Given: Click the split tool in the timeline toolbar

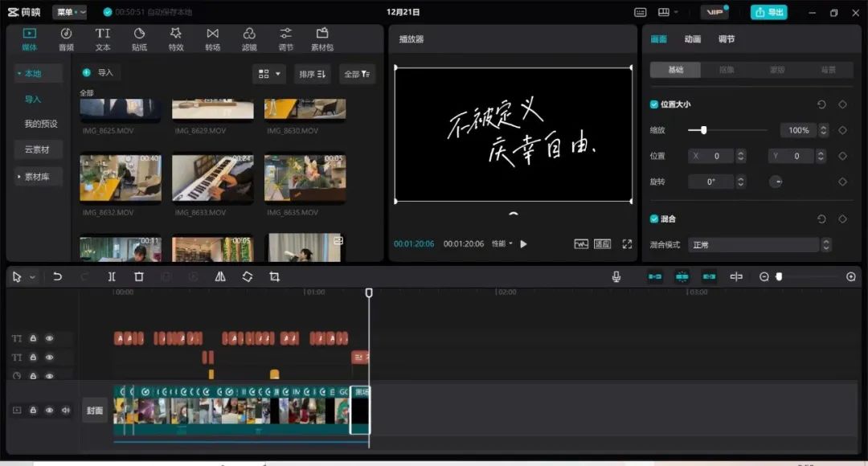Looking at the screenshot, I should pos(112,276).
